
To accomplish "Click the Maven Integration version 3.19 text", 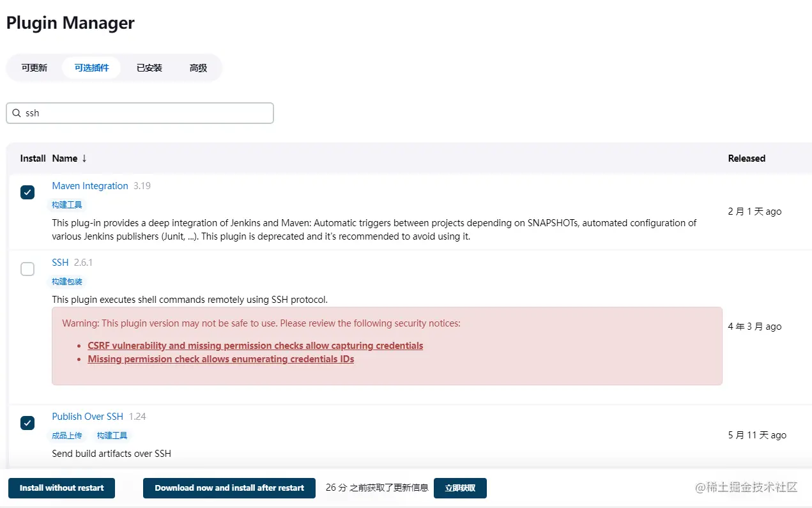I will (x=142, y=186).
